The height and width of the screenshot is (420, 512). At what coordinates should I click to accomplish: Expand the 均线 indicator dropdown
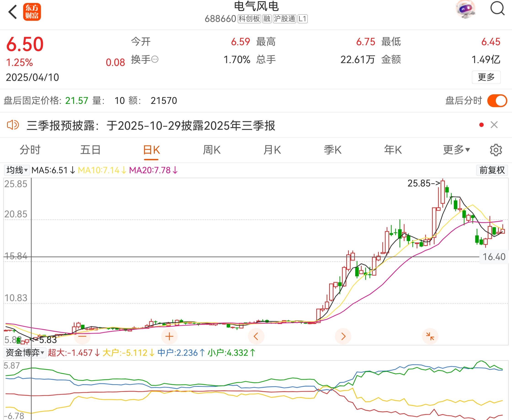pos(17,170)
